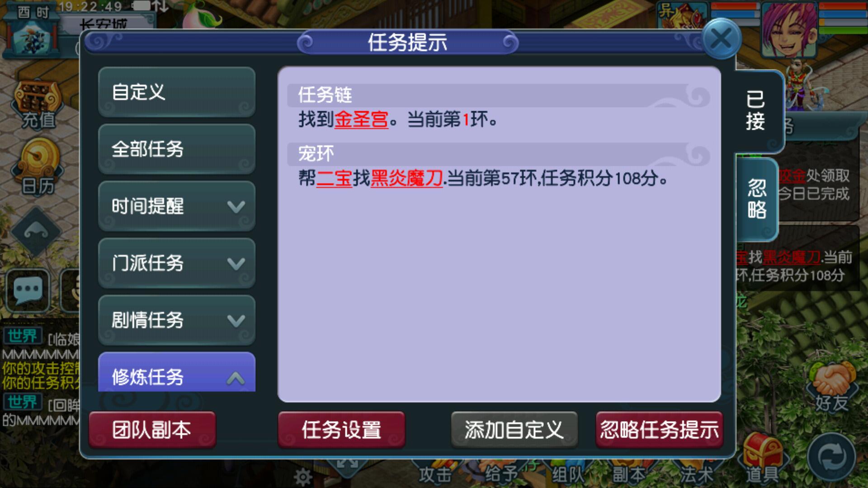Switch to the 已接 tab
Viewport: 868px width, 488px height.
pos(756,111)
